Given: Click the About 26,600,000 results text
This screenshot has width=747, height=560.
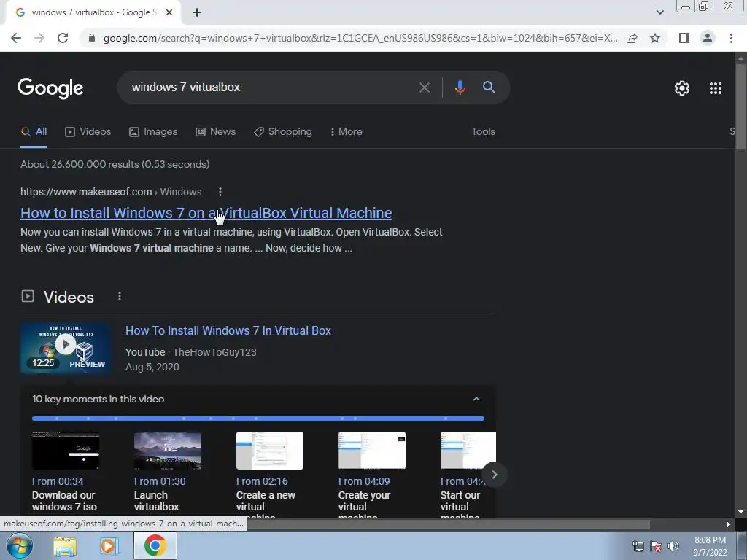Looking at the screenshot, I should tap(115, 164).
